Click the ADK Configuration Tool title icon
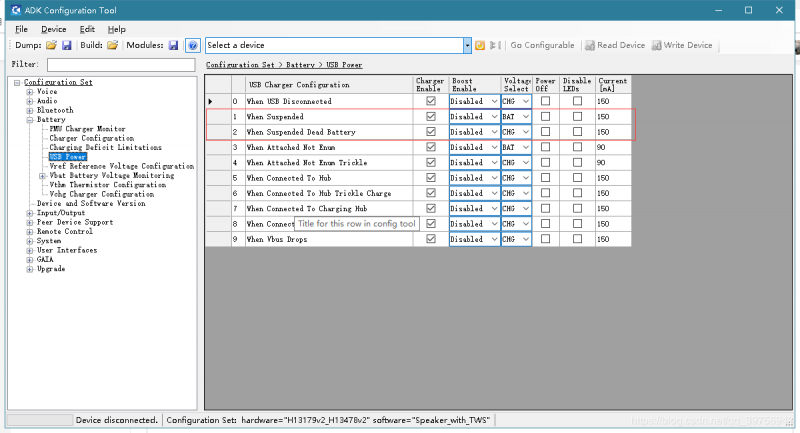 (x=16, y=10)
